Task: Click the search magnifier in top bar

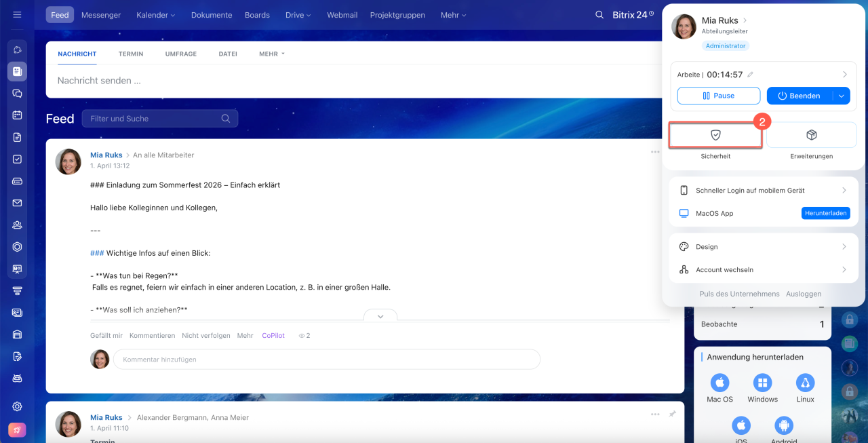Action: coord(599,15)
